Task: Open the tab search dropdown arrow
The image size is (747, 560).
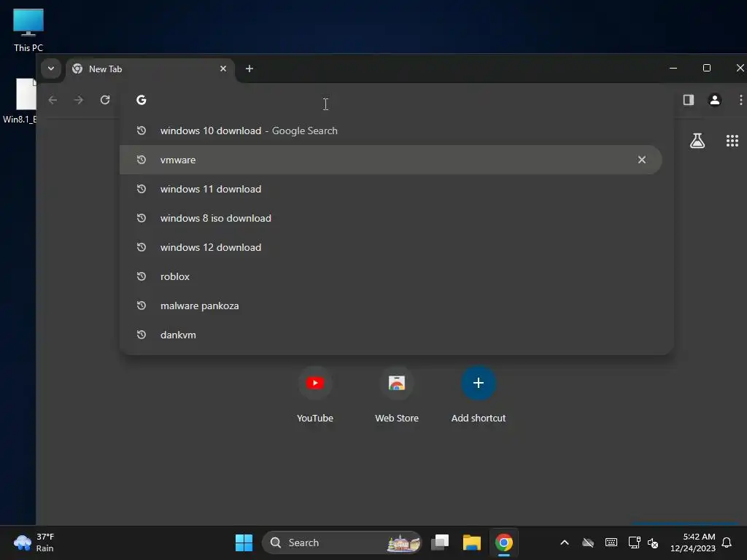Action: pyautogui.click(x=50, y=69)
